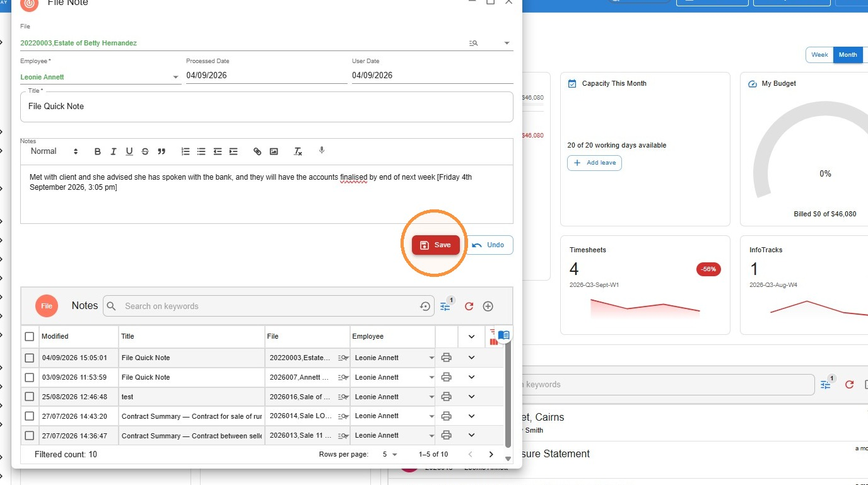Click the User Date field

432,75
